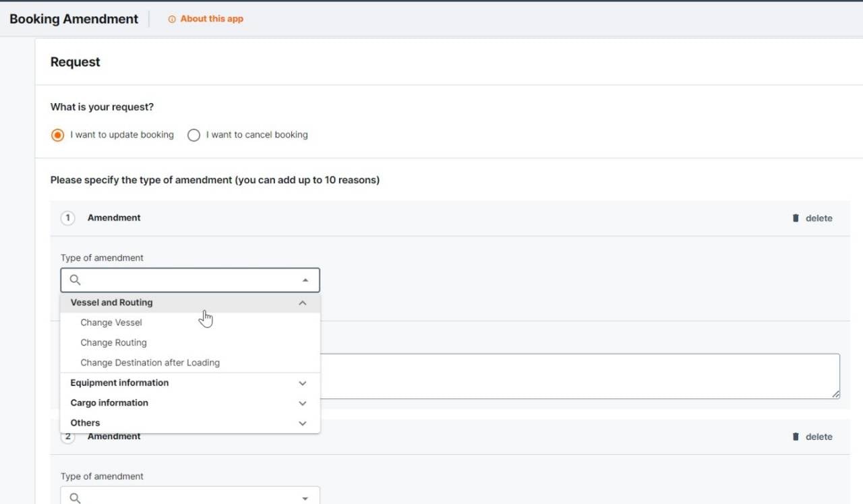Viewport: 863px width, 504px height.
Task: Collapse the Vessel and Routing group
Action: 303,303
